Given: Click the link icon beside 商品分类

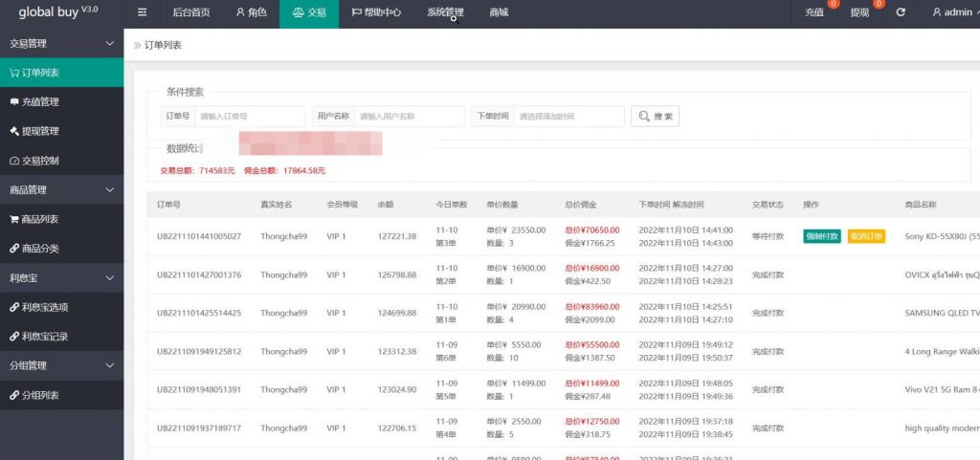Looking at the screenshot, I should 14,249.
